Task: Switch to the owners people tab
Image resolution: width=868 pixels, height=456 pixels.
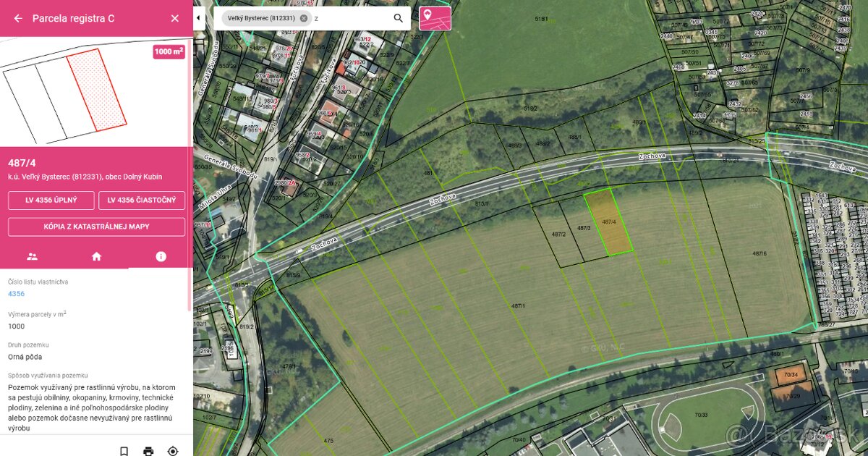Action: (x=32, y=256)
